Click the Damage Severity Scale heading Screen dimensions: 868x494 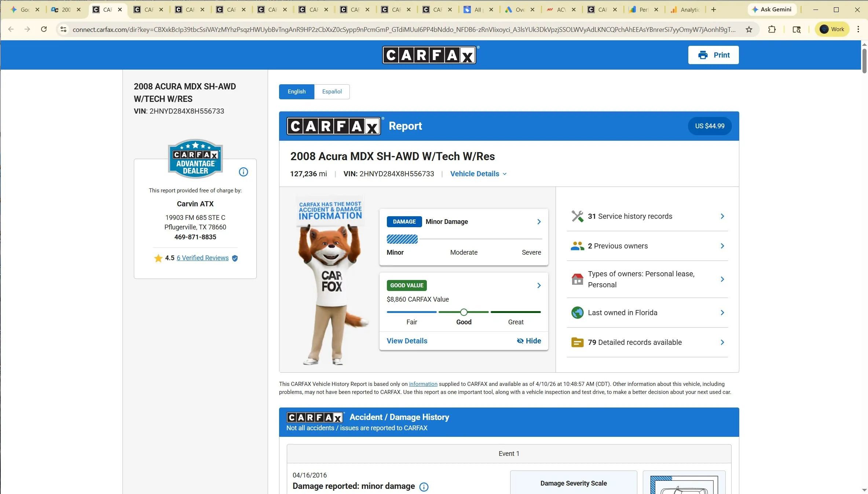[574, 483]
